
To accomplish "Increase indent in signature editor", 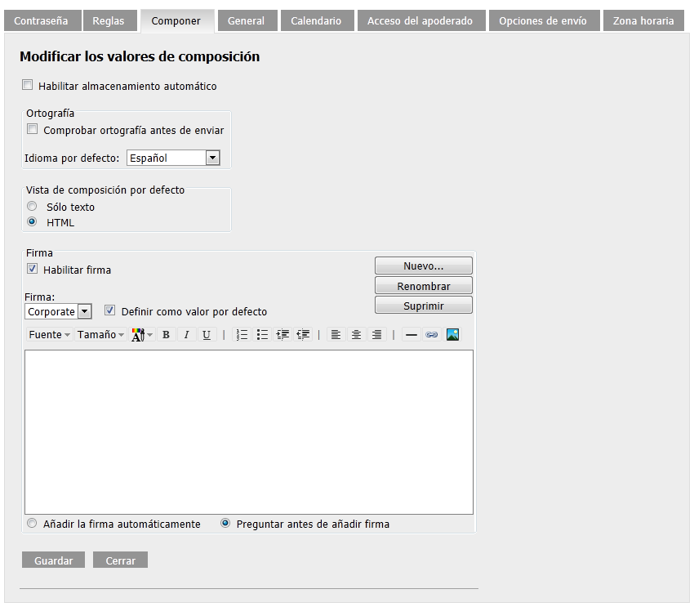I will point(282,334).
